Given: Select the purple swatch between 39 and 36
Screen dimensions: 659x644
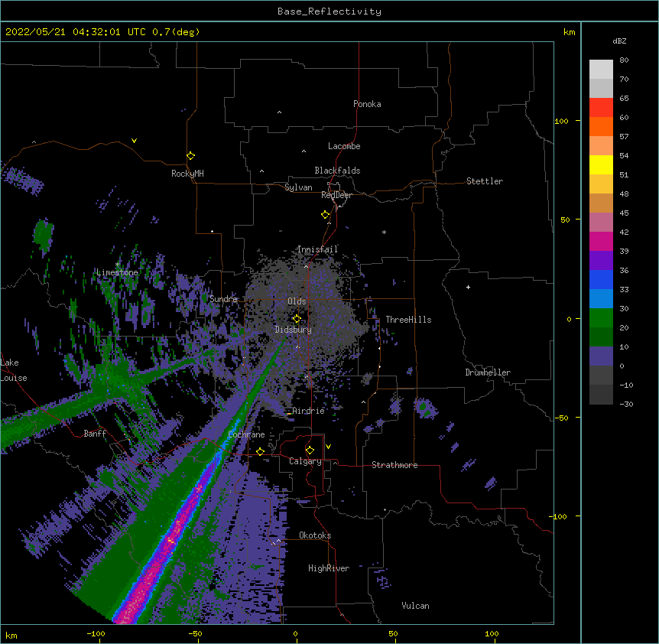Looking at the screenshot, I should point(601,260).
